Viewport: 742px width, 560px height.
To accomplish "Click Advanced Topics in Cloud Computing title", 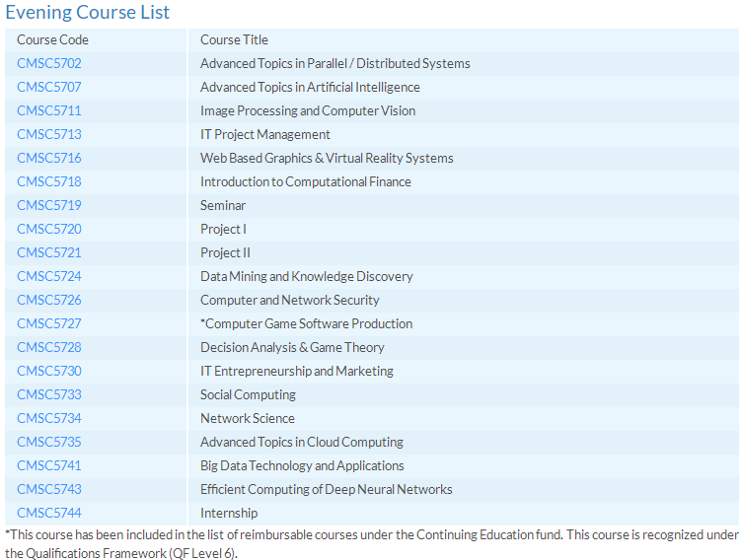I will pyautogui.click(x=302, y=442).
